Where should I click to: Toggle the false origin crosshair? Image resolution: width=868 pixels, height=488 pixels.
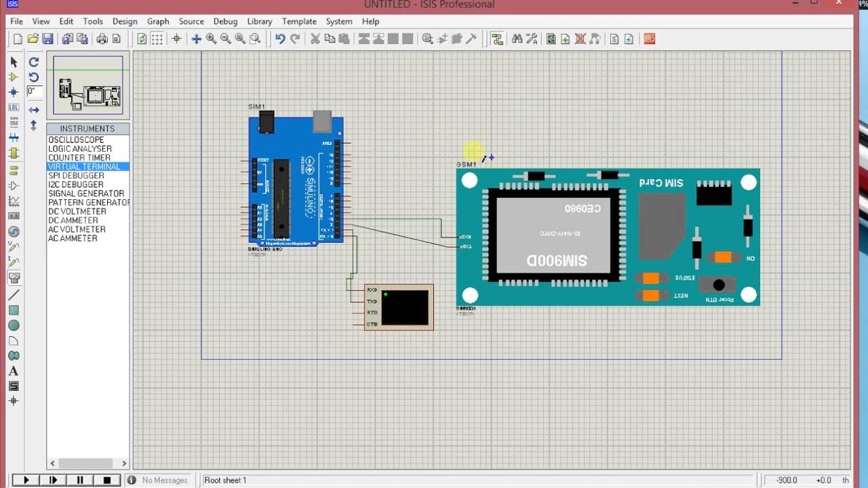click(x=176, y=39)
